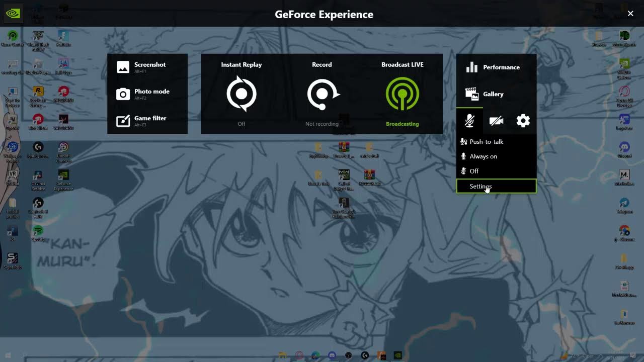644x362 pixels.
Task: Click the Record icon
Action: [x=323, y=94]
